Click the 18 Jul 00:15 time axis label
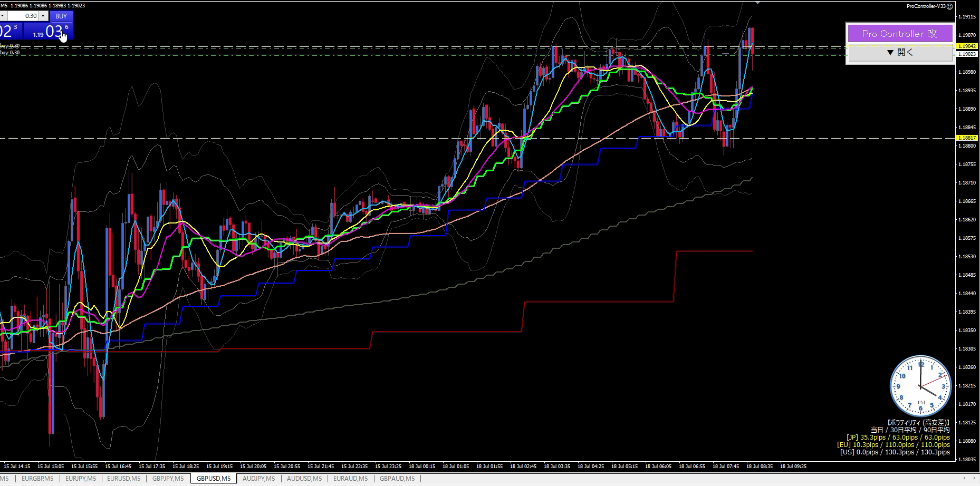This screenshot has height=486, width=980. [422, 466]
